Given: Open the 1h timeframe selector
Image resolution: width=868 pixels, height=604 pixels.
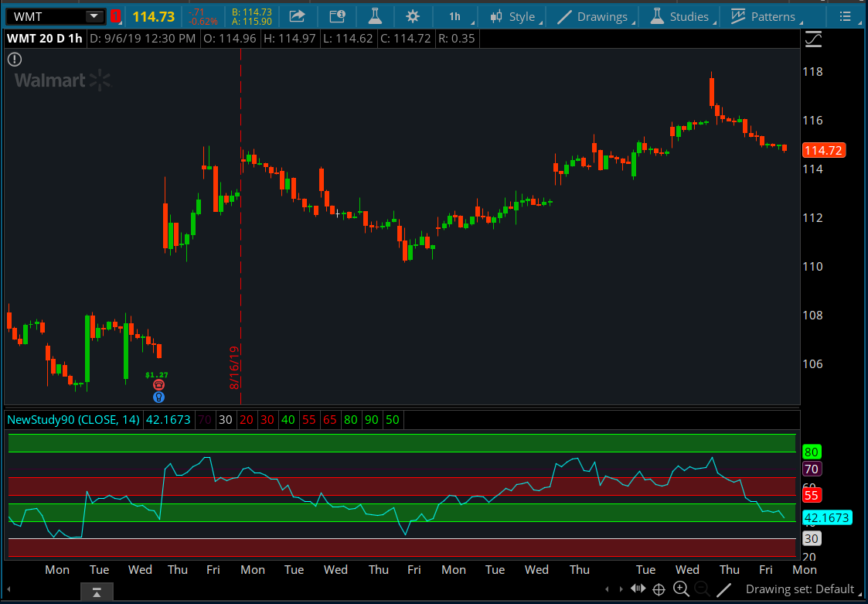Looking at the screenshot, I should [x=455, y=16].
